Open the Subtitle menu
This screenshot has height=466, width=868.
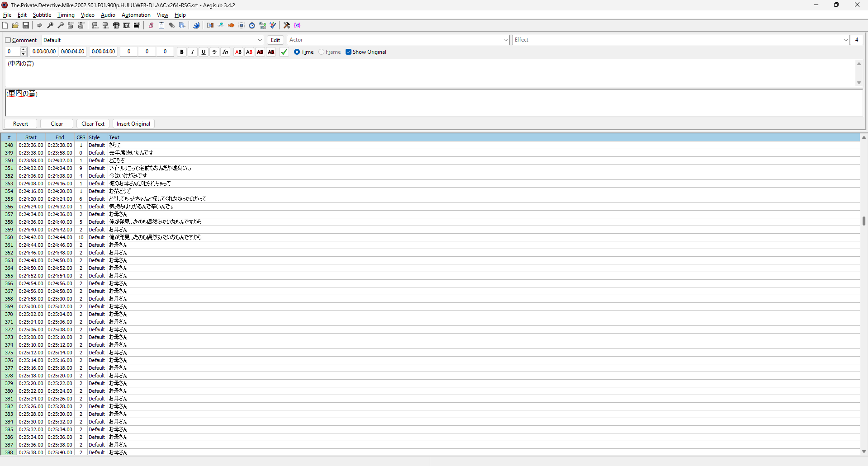(42, 15)
